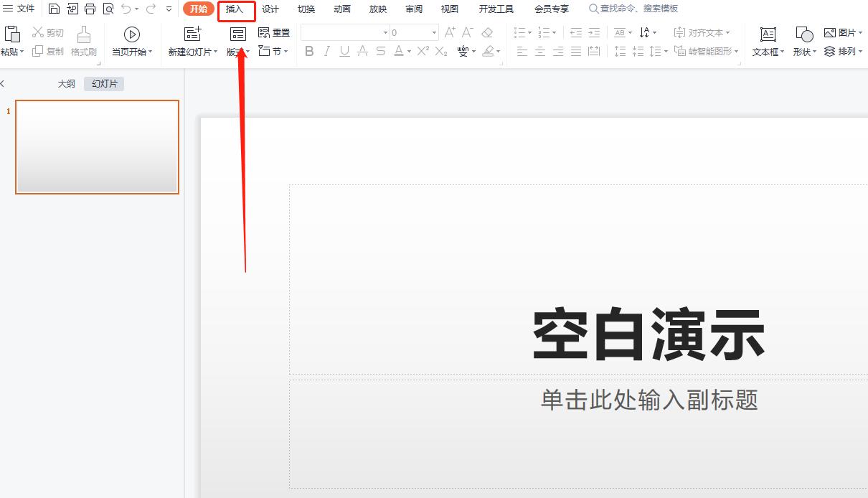Toggle underline formatting with the U button

click(x=344, y=51)
